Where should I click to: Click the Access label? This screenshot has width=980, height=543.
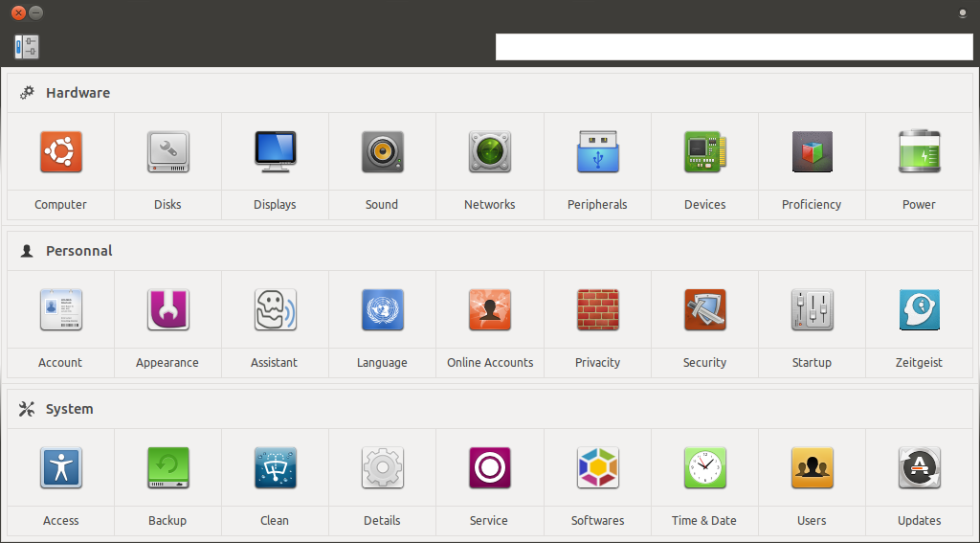[60, 520]
